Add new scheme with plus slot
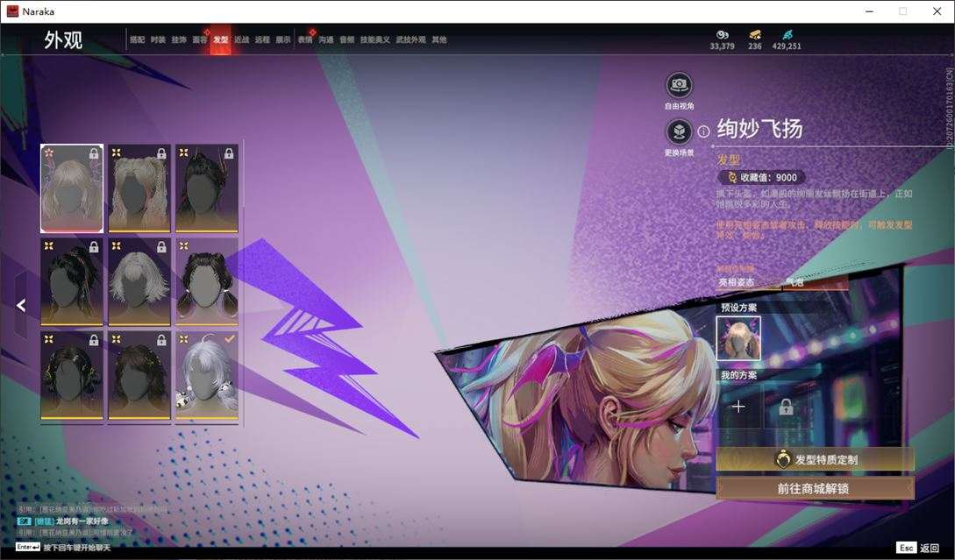Viewport: 955px width, 560px height. [738, 407]
